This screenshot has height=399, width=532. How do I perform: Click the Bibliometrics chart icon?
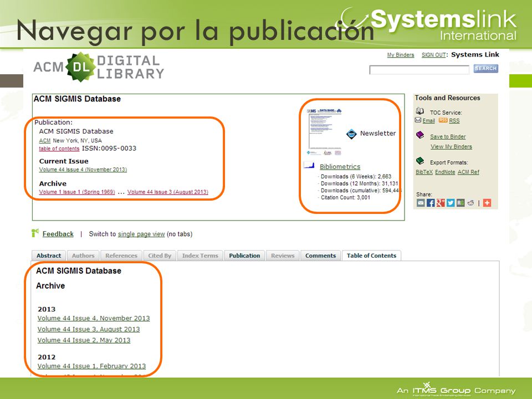pos(309,165)
